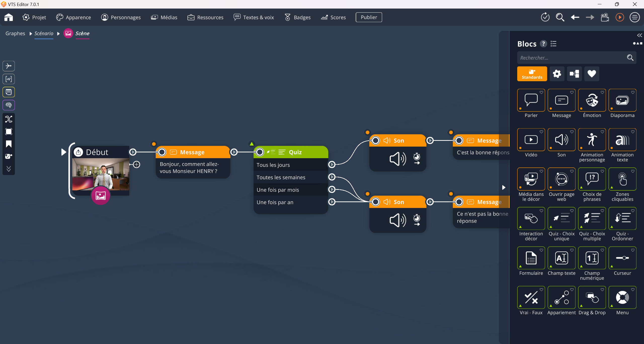This screenshot has width=644, height=344.
Task: Select the Zones cliquables block icon
Action: click(622, 179)
